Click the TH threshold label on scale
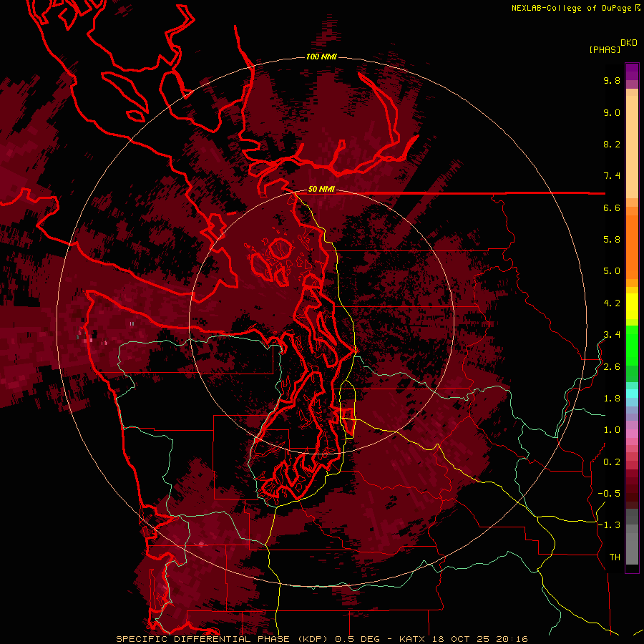Image resolution: width=644 pixels, height=644 pixels. (615, 557)
